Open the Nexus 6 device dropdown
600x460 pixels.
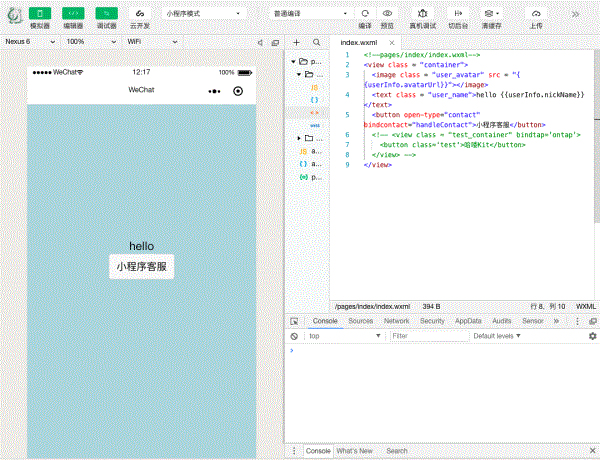pyautogui.click(x=30, y=43)
